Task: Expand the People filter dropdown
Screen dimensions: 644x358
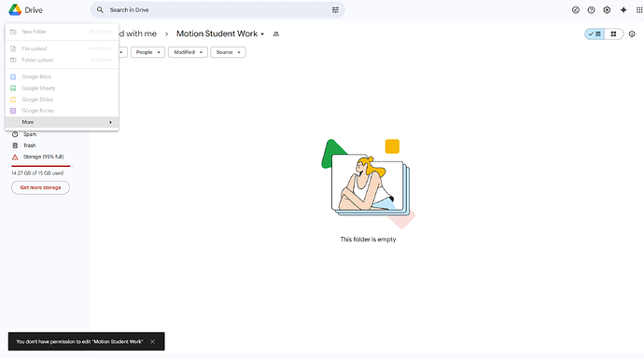Action: (147, 52)
